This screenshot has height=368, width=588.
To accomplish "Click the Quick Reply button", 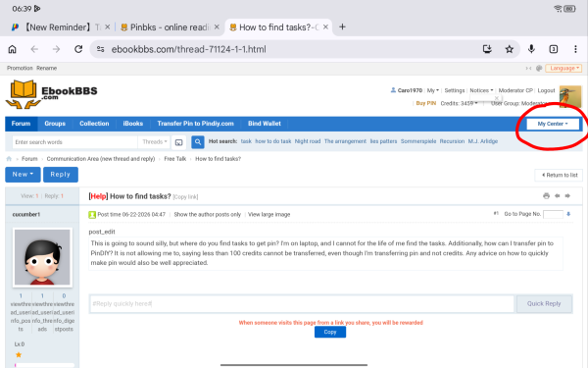I will [544, 304].
